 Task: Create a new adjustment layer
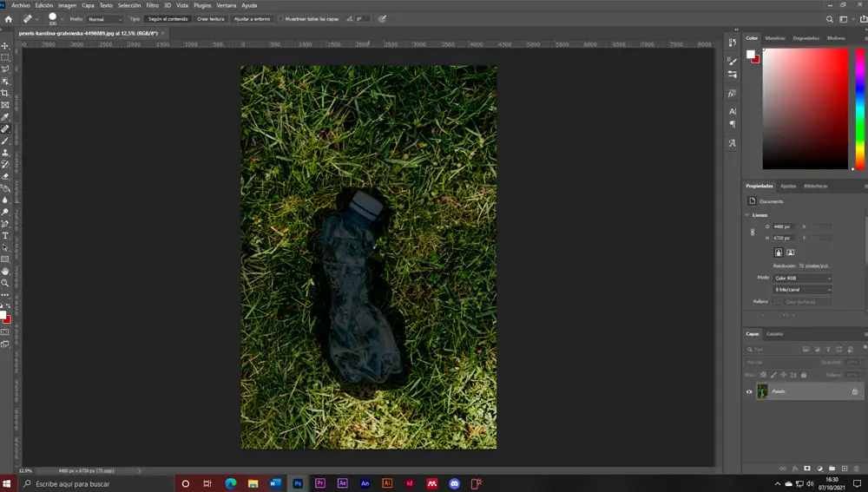click(820, 469)
